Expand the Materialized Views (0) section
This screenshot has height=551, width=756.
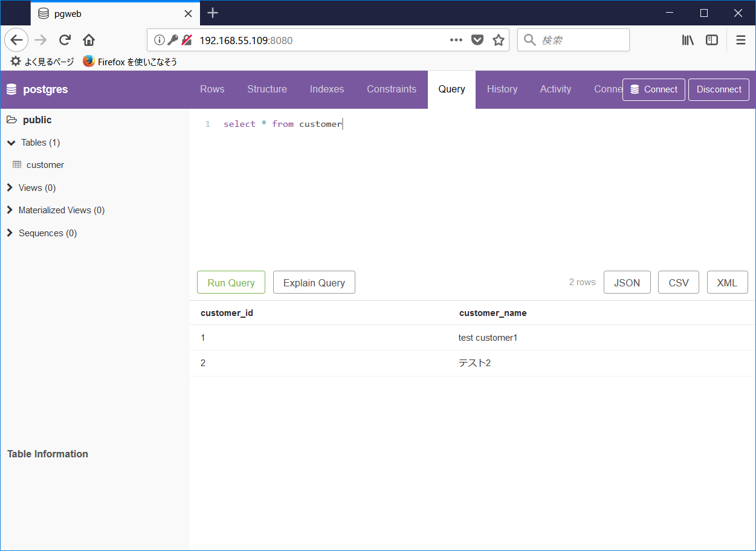[9, 210]
